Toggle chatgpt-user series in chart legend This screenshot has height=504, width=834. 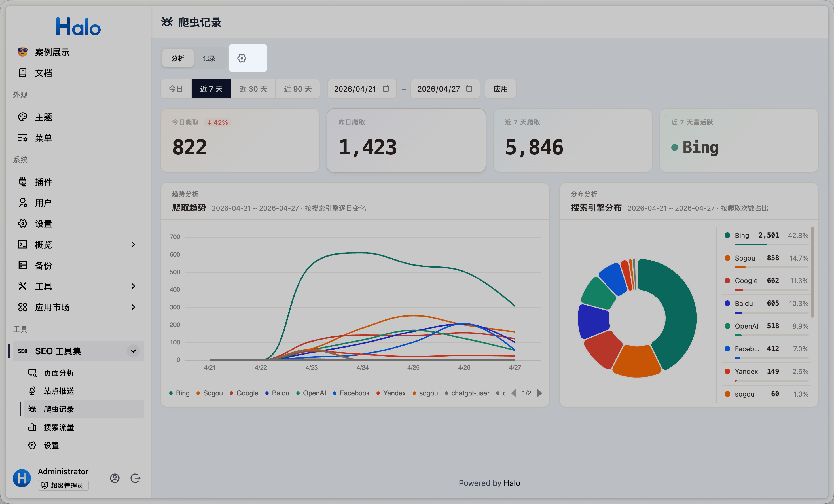[467, 393]
